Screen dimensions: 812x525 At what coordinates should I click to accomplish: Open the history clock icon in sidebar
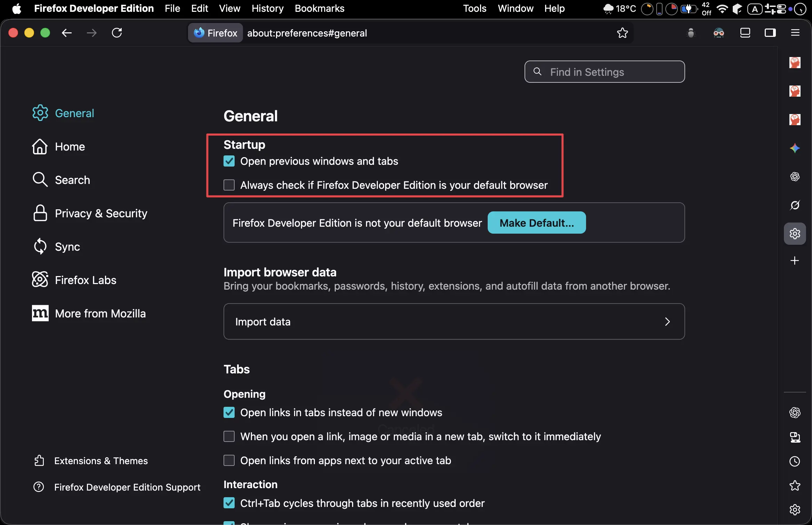click(795, 461)
